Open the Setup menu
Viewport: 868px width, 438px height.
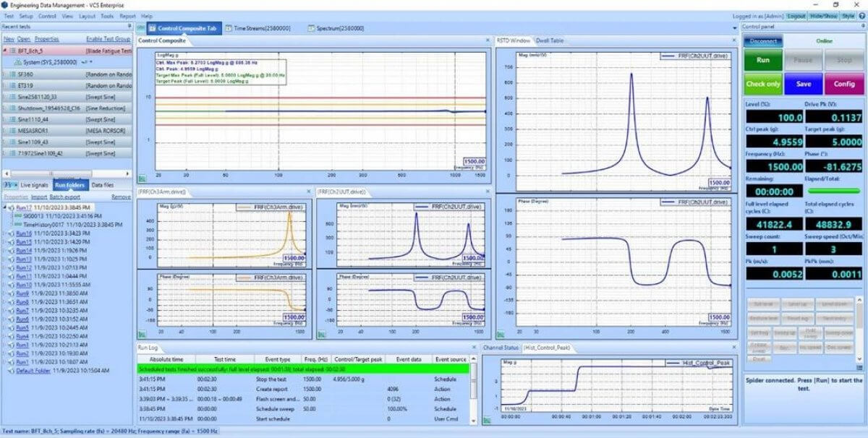point(26,16)
